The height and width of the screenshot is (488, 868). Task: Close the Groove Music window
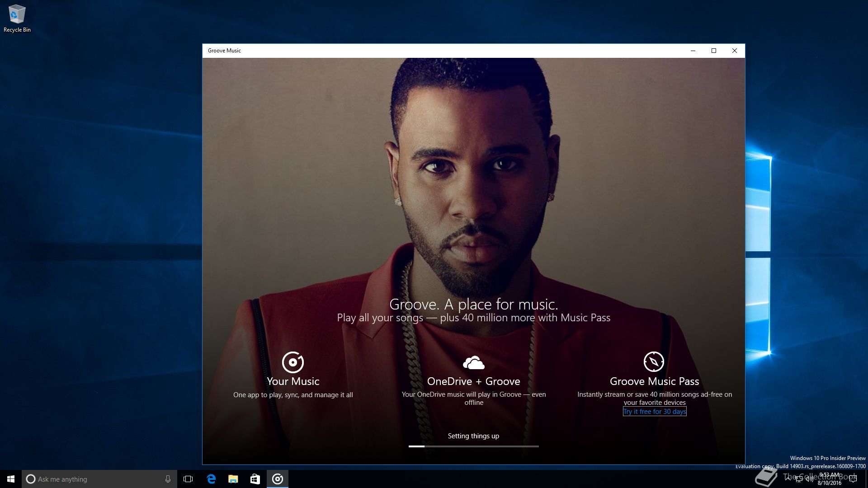coord(735,51)
